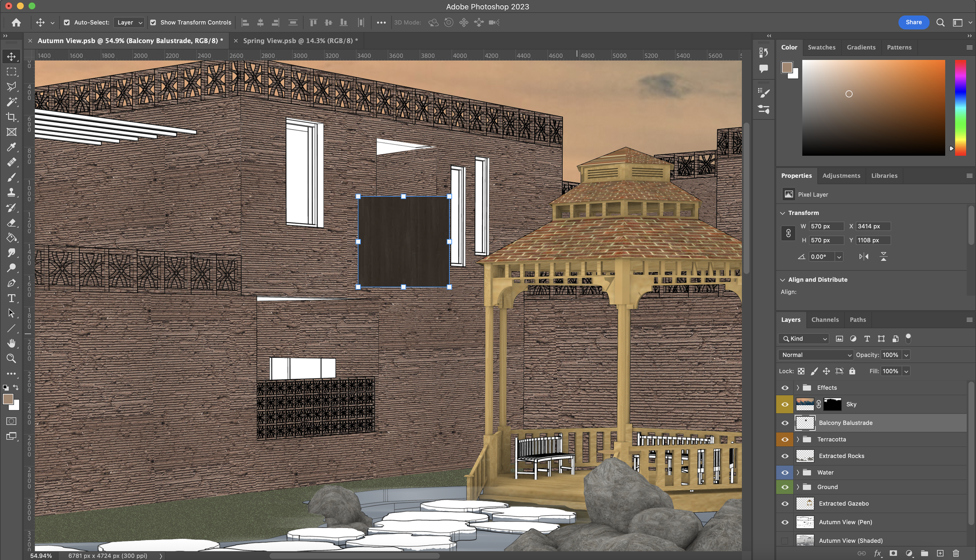Click the width W input field

point(826,226)
